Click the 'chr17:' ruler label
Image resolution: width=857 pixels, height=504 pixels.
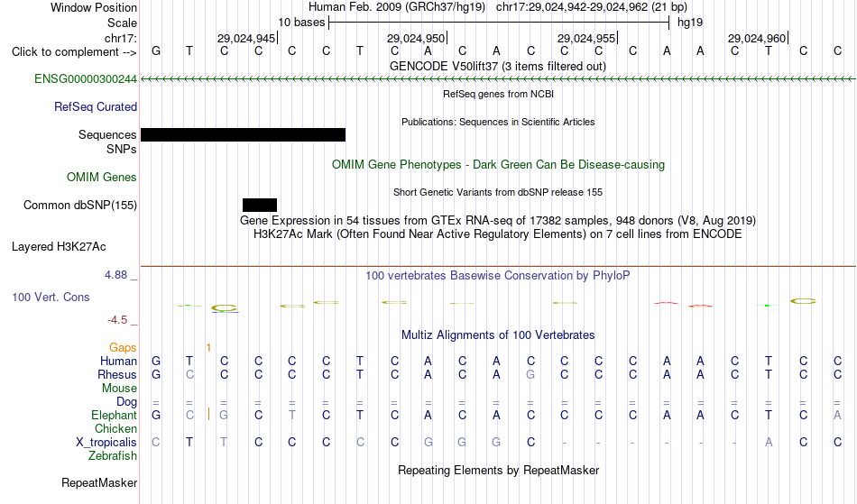[121, 38]
